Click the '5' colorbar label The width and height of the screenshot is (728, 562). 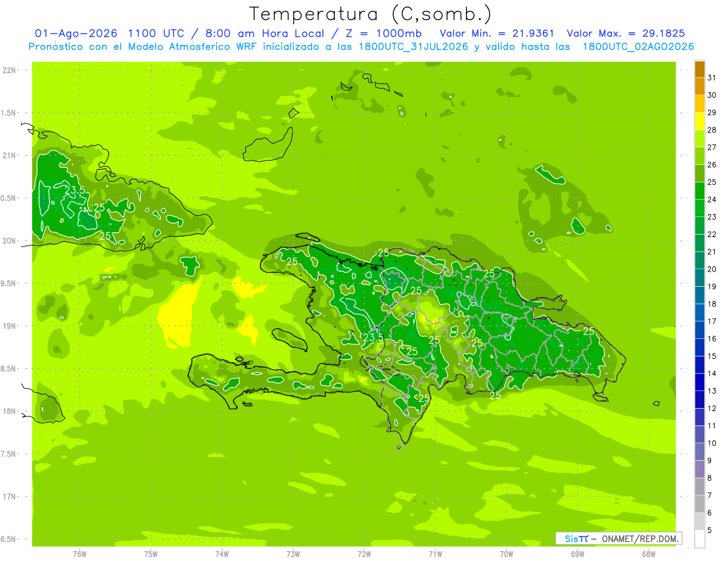click(x=710, y=530)
